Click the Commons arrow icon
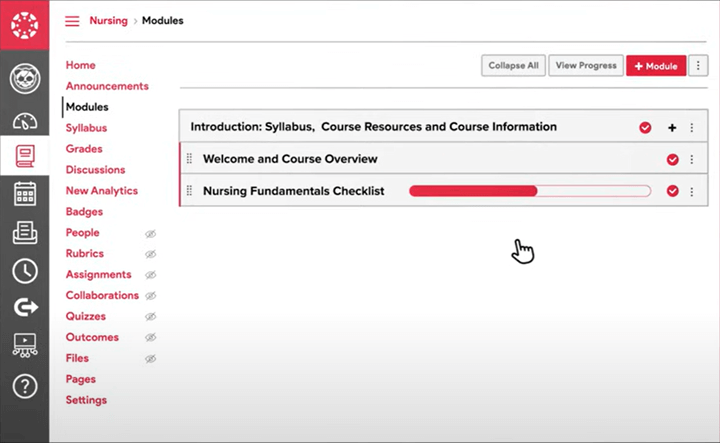Image resolution: width=720 pixels, height=443 pixels. point(25,307)
